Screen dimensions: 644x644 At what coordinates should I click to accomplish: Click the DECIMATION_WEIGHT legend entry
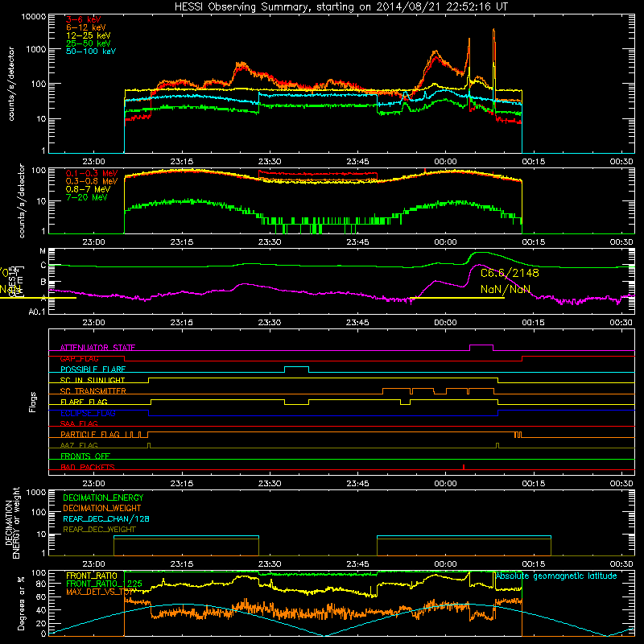click(x=102, y=509)
